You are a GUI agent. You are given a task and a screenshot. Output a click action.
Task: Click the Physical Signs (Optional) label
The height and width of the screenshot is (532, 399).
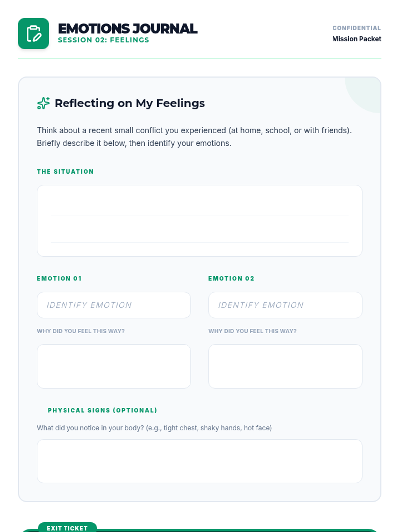point(102,410)
